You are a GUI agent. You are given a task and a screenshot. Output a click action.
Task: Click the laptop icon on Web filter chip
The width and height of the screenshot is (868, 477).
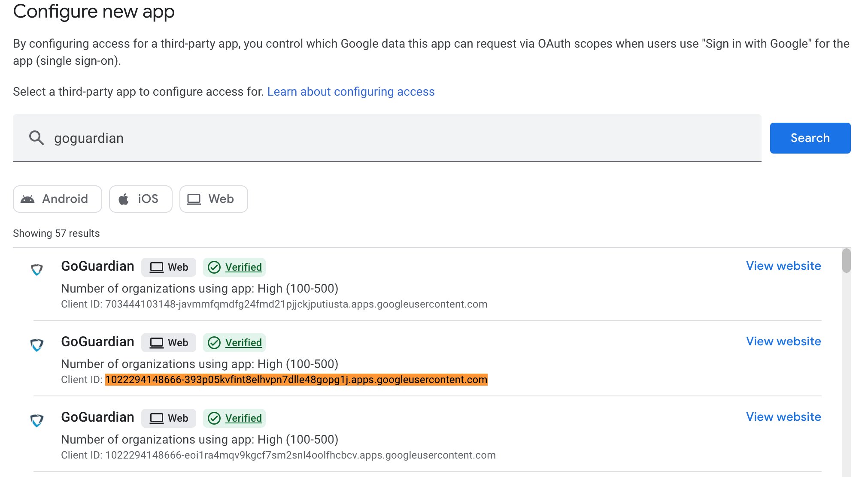(194, 199)
